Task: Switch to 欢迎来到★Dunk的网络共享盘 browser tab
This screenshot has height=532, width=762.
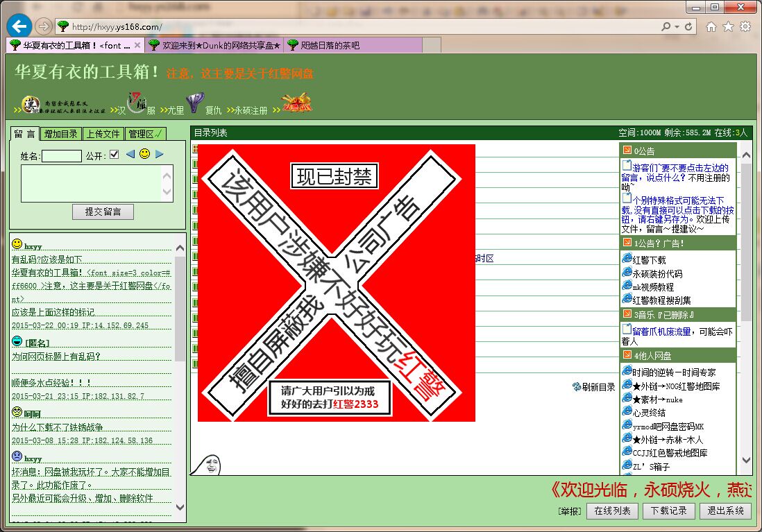Action: [x=215, y=46]
